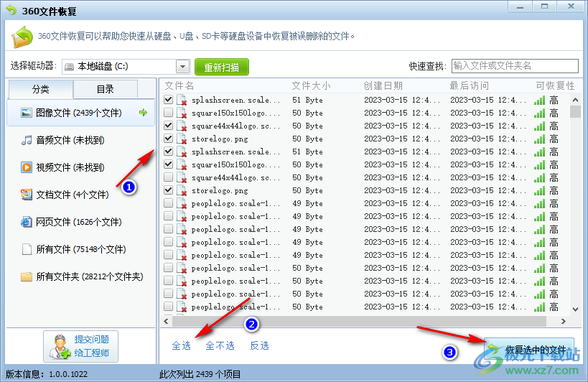Click the 反选 invert selection link
The height and width of the screenshot is (382, 588).
pos(259,345)
